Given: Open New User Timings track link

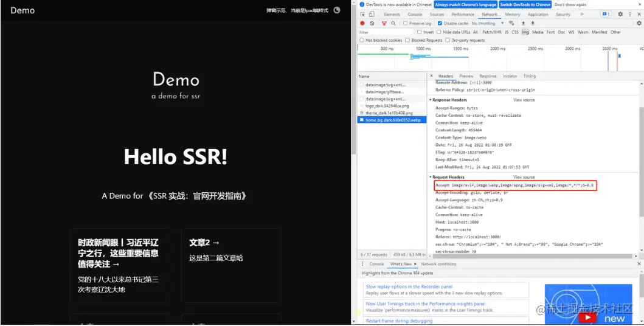Looking at the screenshot, I should [426, 304].
